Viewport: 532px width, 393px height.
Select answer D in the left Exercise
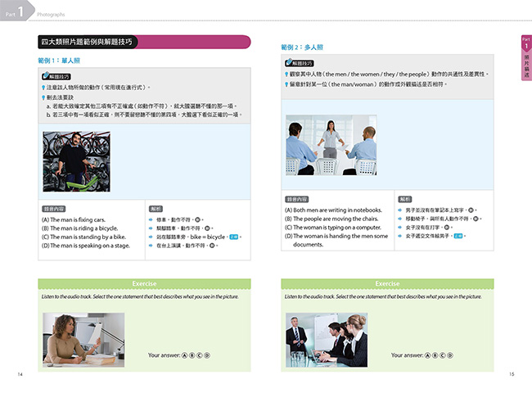click(x=207, y=355)
